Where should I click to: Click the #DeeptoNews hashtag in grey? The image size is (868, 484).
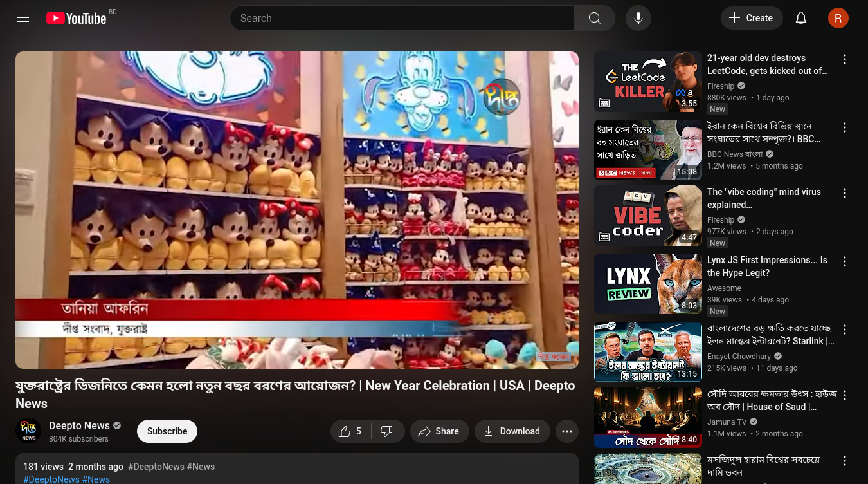tap(156, 467)
